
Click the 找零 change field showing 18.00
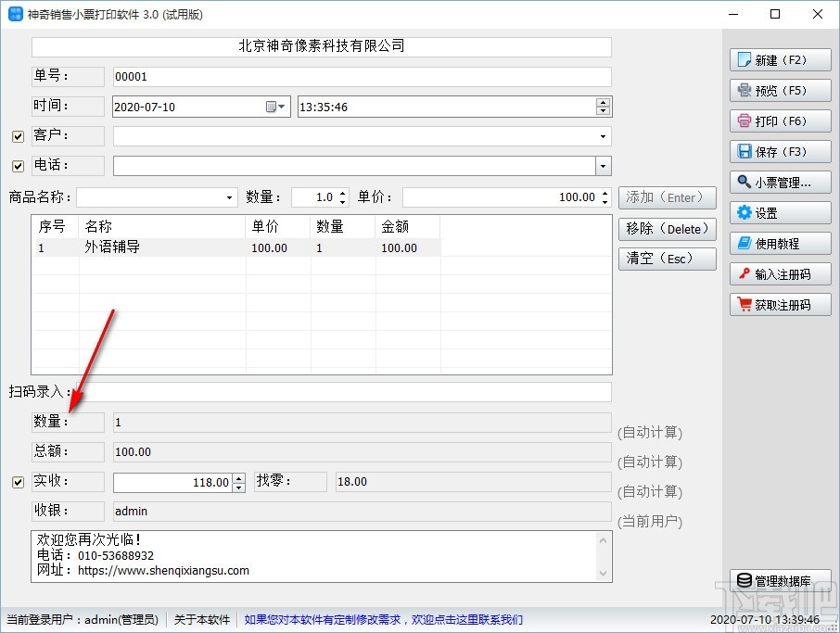473,482
